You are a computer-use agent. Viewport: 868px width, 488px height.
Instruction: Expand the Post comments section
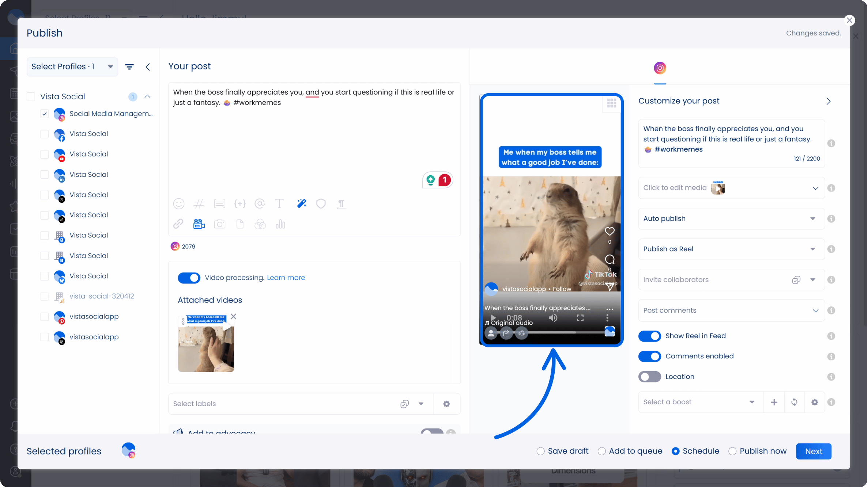coord(731,310)
